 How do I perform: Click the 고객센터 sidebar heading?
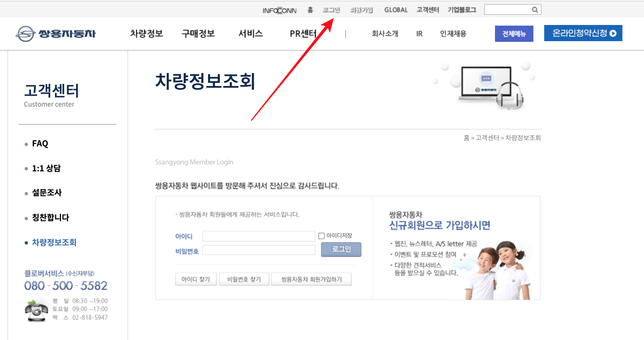pos(52,90)
